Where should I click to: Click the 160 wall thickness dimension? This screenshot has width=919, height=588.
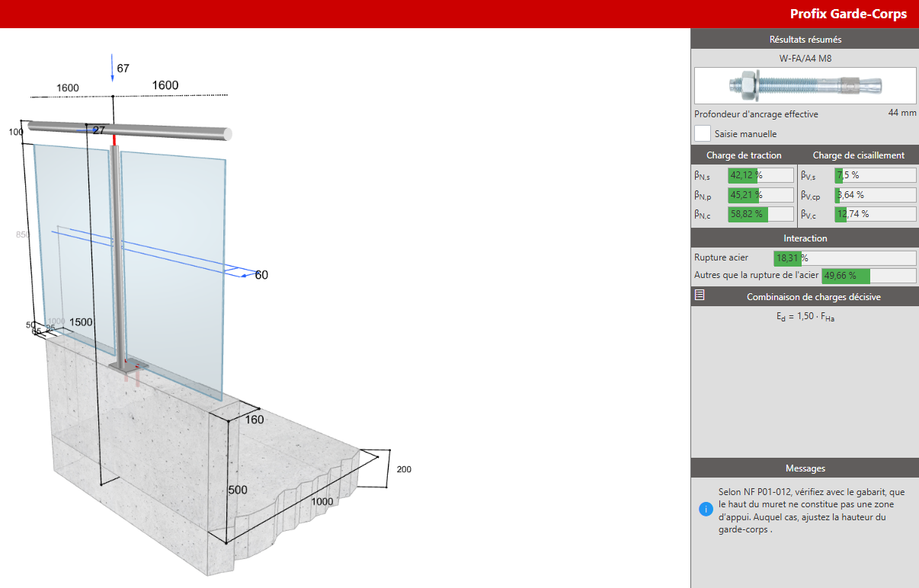(x=254, y=420)
